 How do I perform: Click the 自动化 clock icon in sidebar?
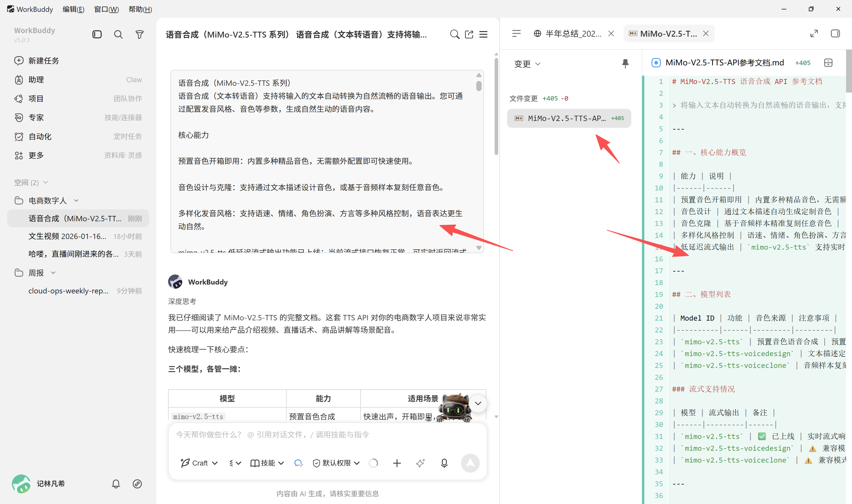(19, 137)
